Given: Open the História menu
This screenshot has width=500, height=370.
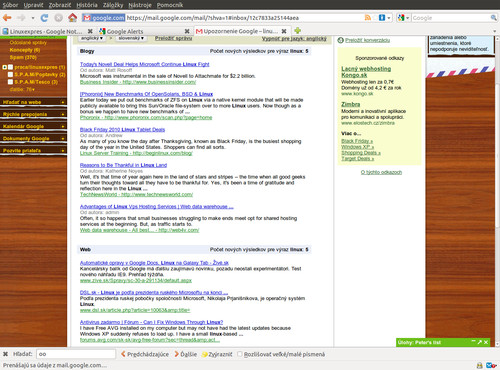Looking at the screenshot, I should (x=87, y=5).
